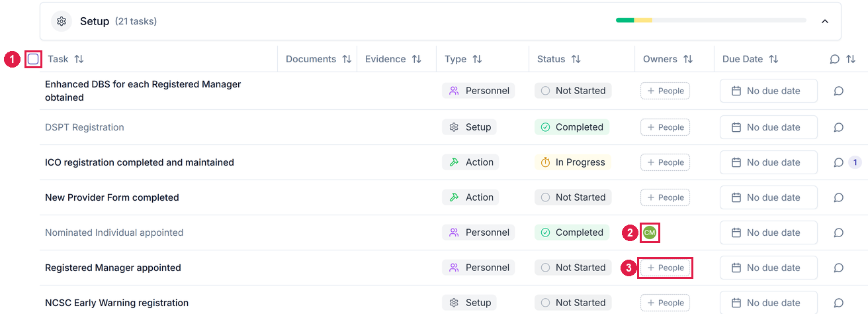Add people to NCSC Early Warning registration
Image resolution: width=868 pixels, height=314 pixels.
665,303
